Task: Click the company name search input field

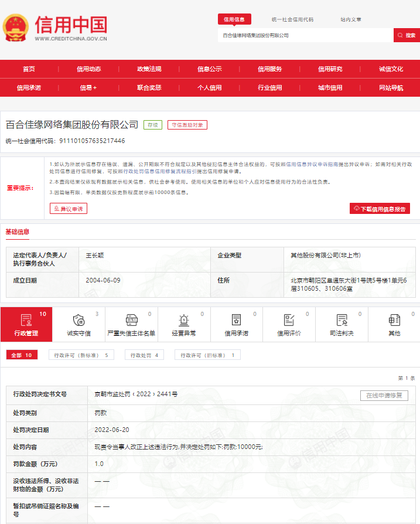Action: (306, 35)
